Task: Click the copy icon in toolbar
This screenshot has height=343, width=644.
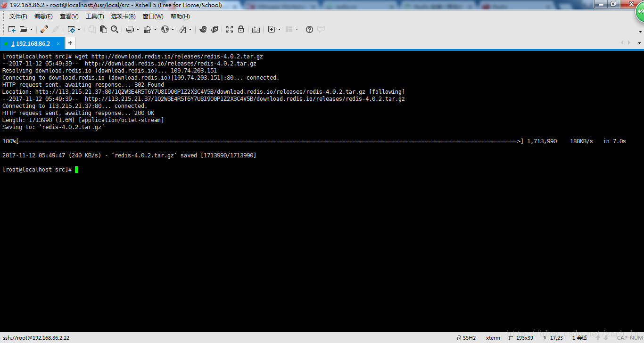Action: pos(92,29)
